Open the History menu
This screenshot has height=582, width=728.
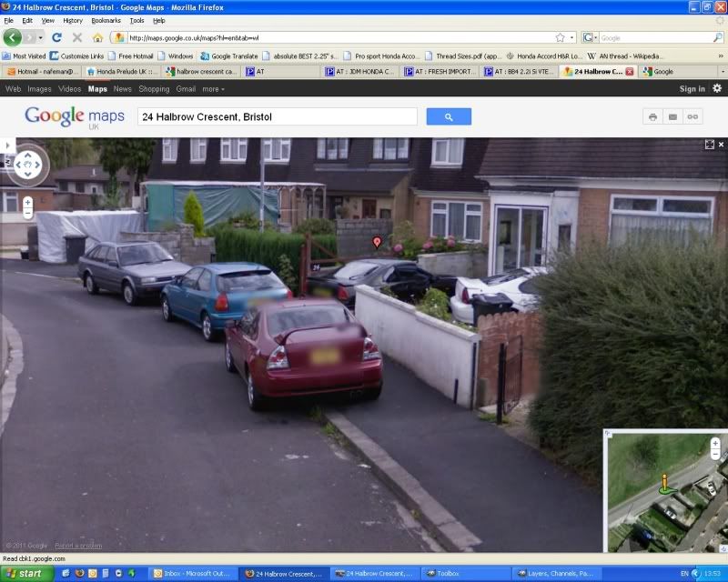[x=73, y=20]
